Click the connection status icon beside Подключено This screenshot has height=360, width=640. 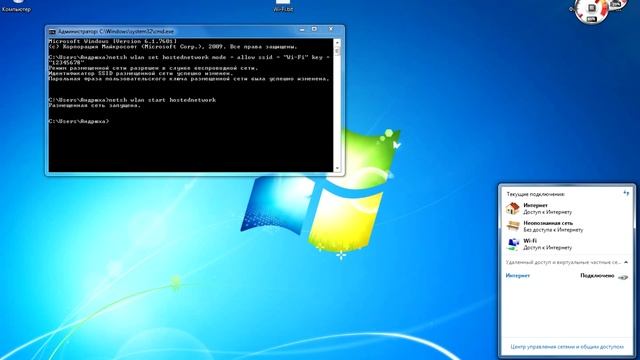click(623, 277)
